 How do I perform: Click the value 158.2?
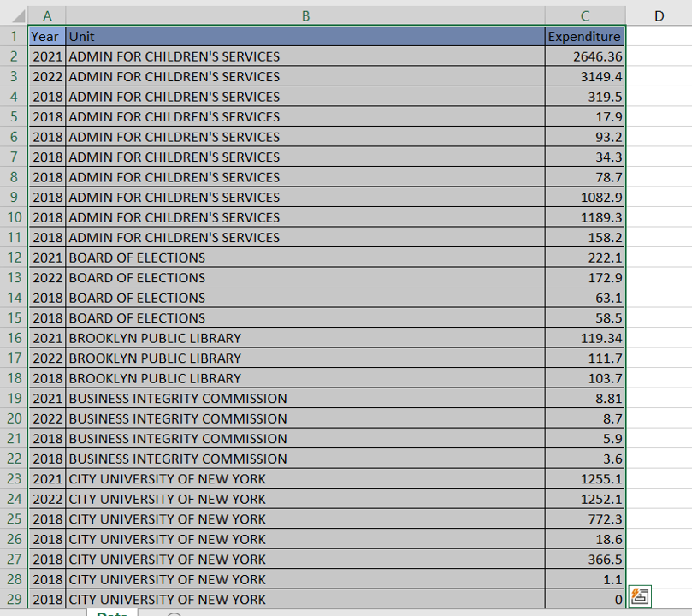coord(585,237)
